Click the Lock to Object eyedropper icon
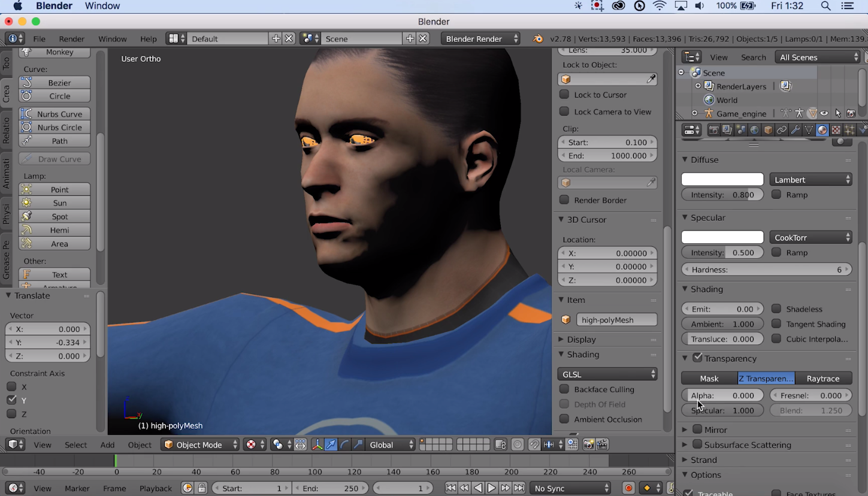 651,79
